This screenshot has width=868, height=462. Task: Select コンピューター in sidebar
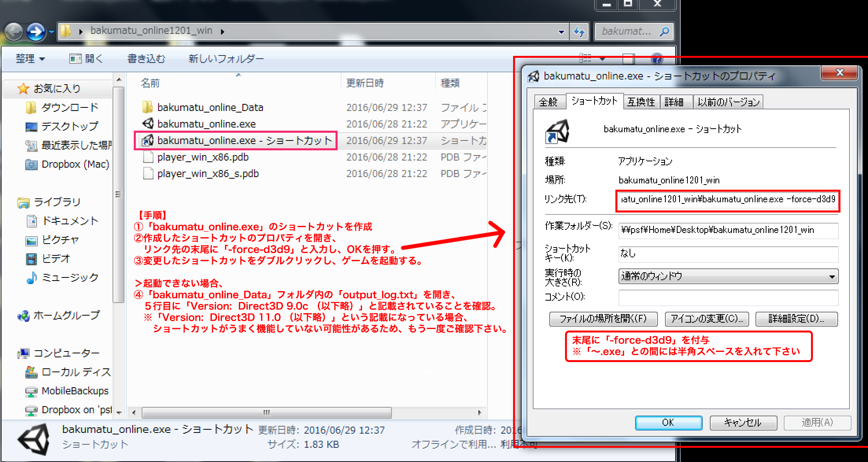[66, 353]
